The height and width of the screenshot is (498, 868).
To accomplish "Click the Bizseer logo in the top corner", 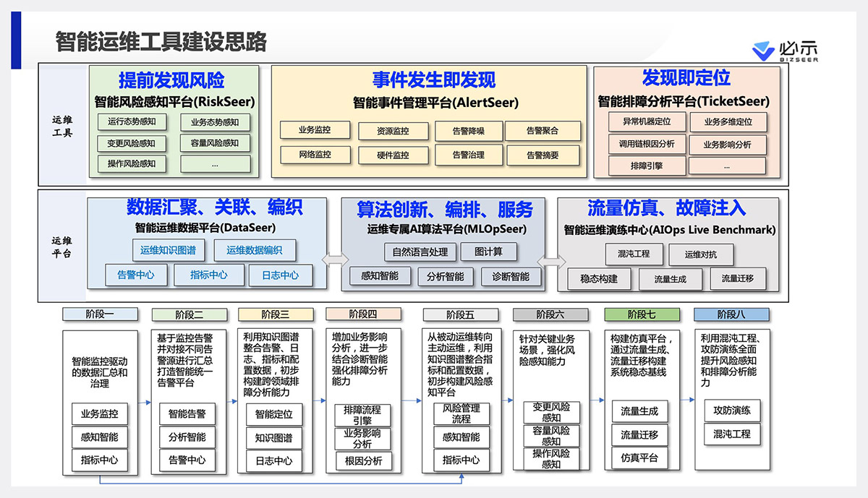I will pyautogui.click(x=784, y=51).
